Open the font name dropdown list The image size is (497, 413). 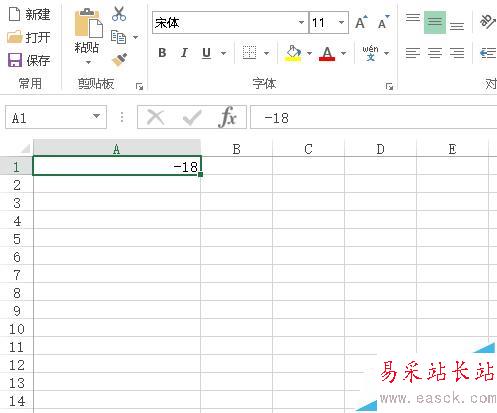coord(301,23)
